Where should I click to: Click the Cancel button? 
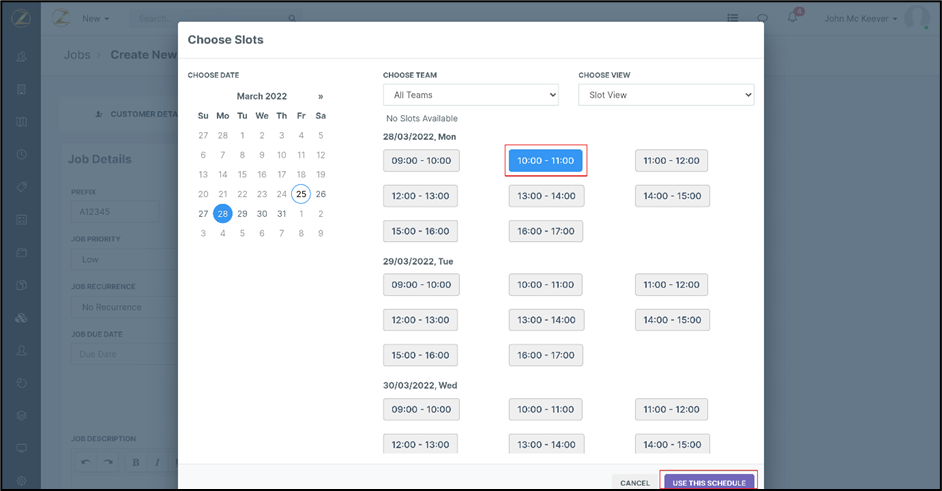(x=635, y=482)
